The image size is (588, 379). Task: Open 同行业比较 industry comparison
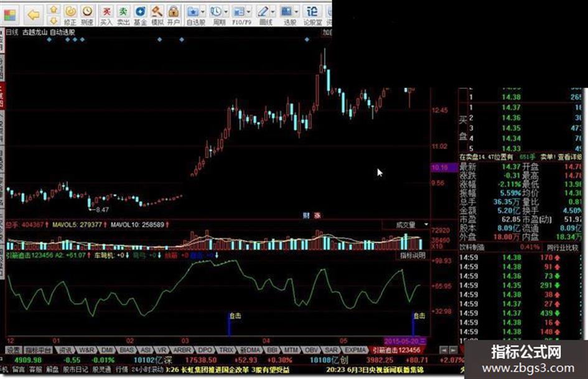562,248
